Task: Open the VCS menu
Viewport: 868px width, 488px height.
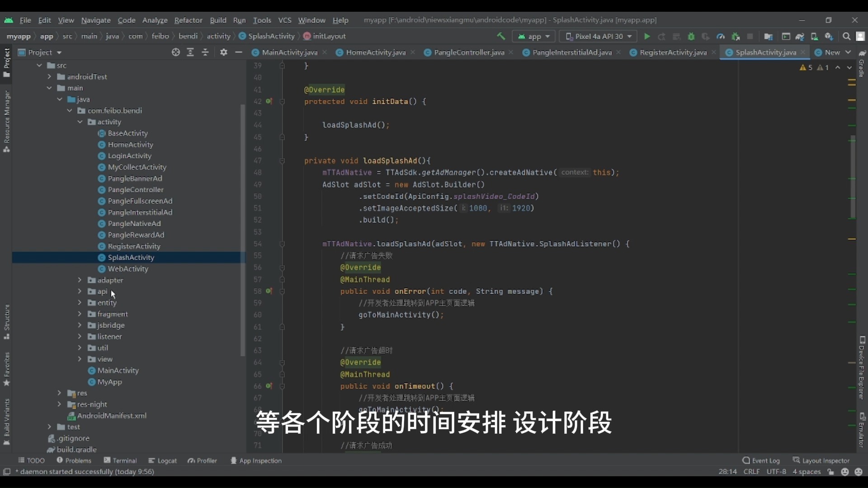Action: (x=284, y=20)
